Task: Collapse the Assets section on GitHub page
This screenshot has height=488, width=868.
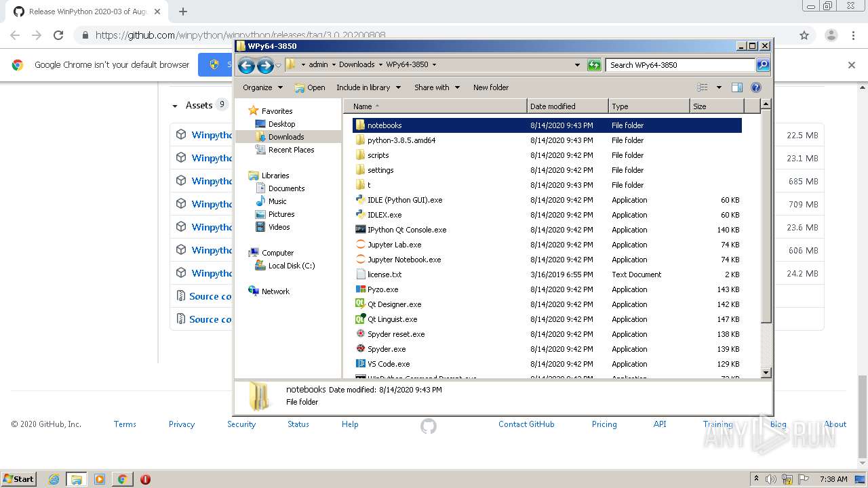Action: 175,106
